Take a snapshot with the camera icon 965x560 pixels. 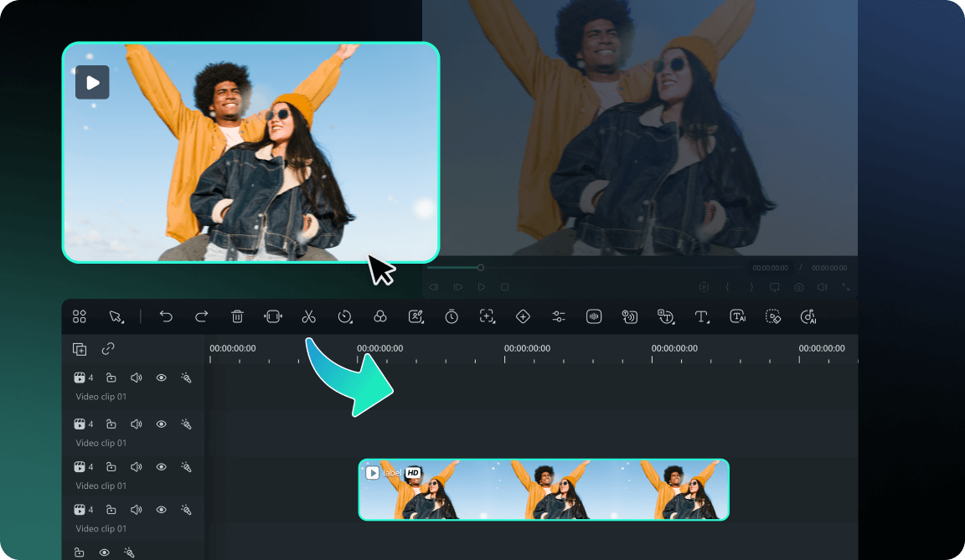(799, 287)
